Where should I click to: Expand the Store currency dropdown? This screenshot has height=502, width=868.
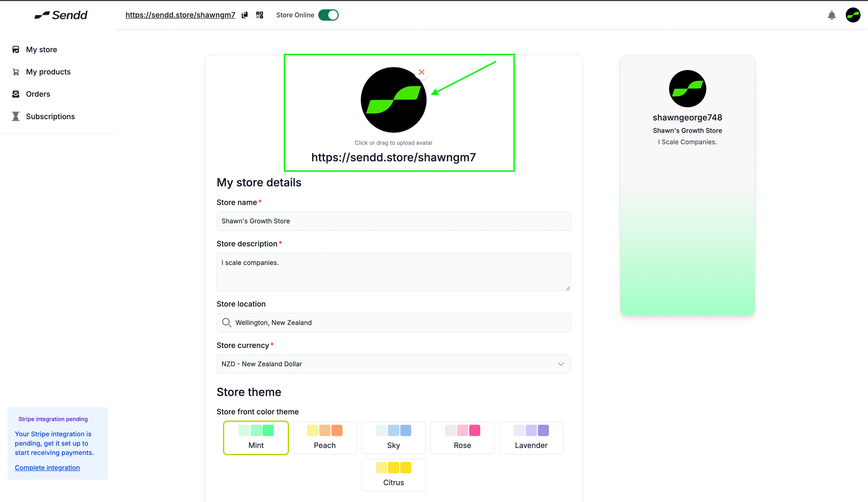point(393,364)
